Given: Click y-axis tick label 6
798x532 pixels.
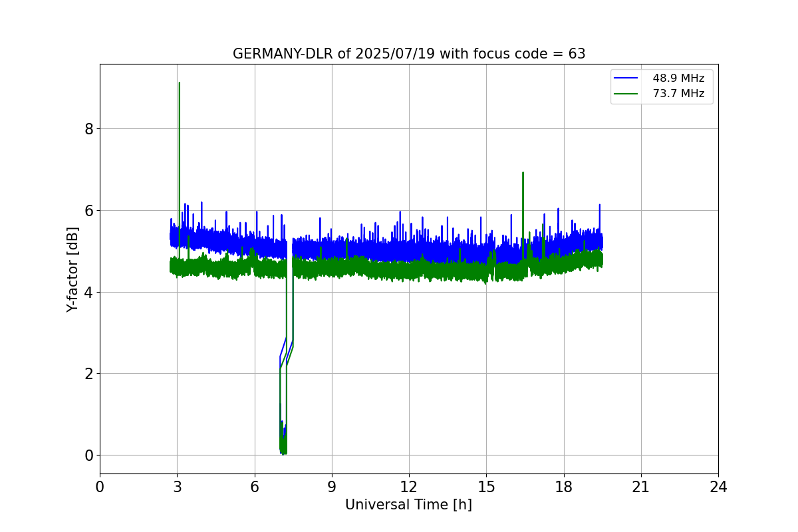Looking at the screenshot, I should coord(88,211).
